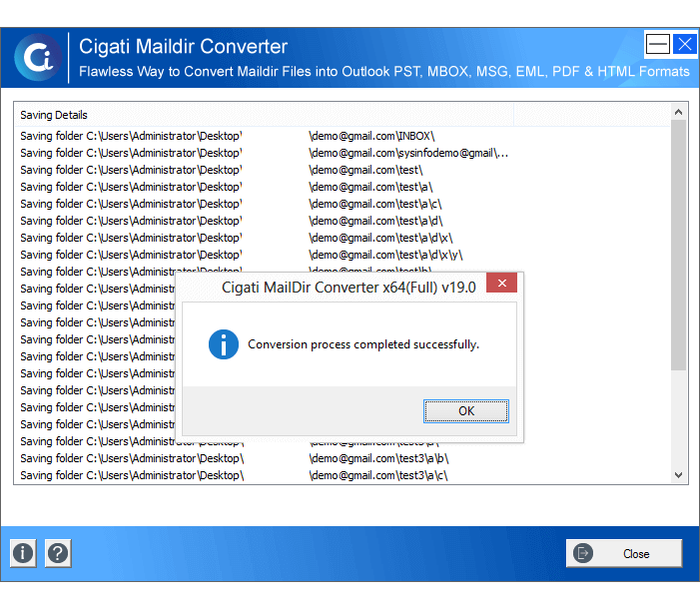Click the Cigati logo icon in the header
This screenshot has height=610, width=700.
click(x=38, y=57)
